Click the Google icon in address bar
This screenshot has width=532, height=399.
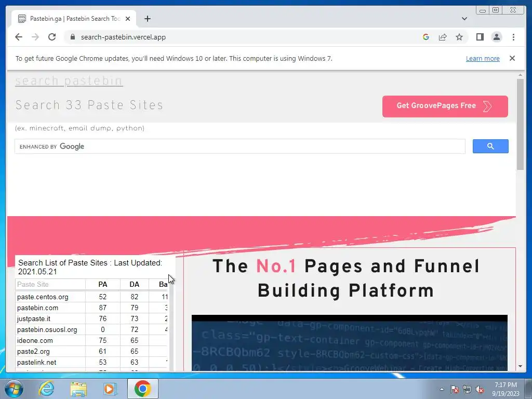426,37
